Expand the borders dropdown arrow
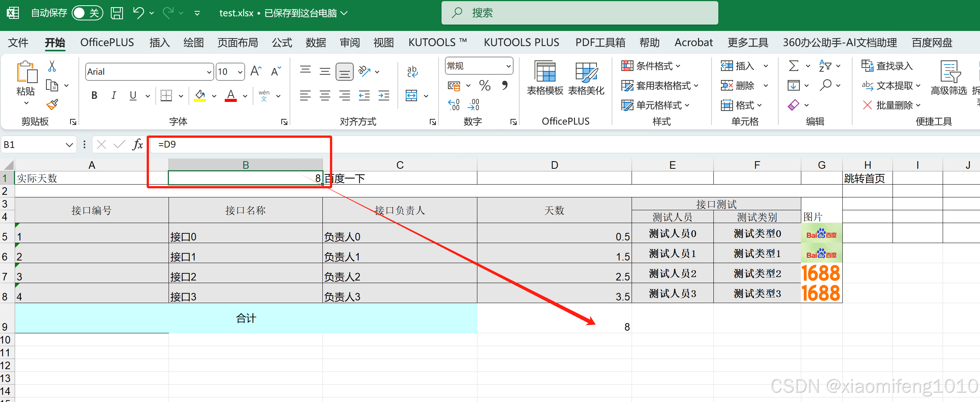Viewport: 980px width, 402px height. [x=181, y=95]
